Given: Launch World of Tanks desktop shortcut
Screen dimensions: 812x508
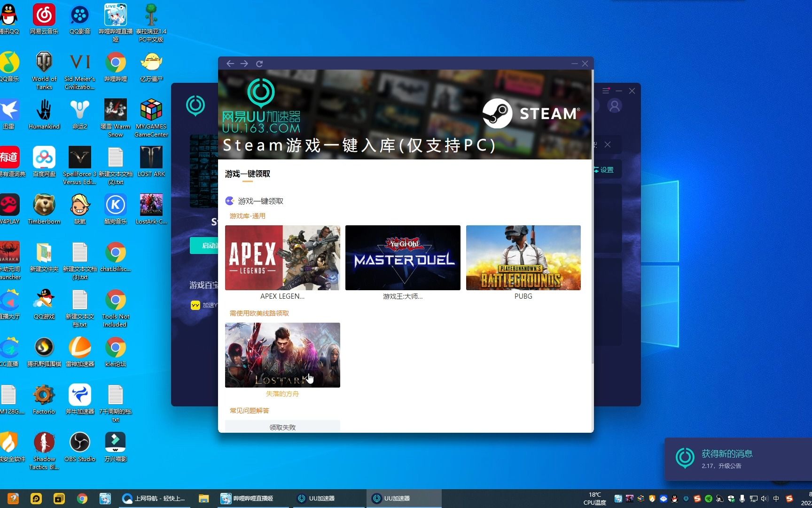Looking at the screenshot, I should pos(44,71).
